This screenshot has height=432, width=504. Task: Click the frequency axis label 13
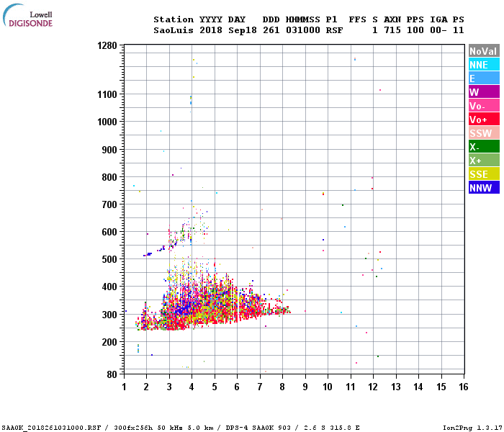pyautogui.click(x=396, y=387)
